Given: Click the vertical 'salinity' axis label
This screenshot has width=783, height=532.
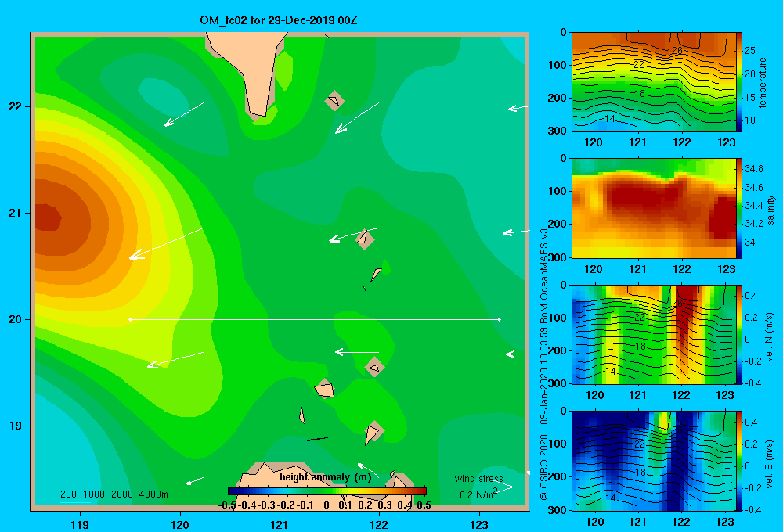Looking at the screenshot, I should coord(770,210).
